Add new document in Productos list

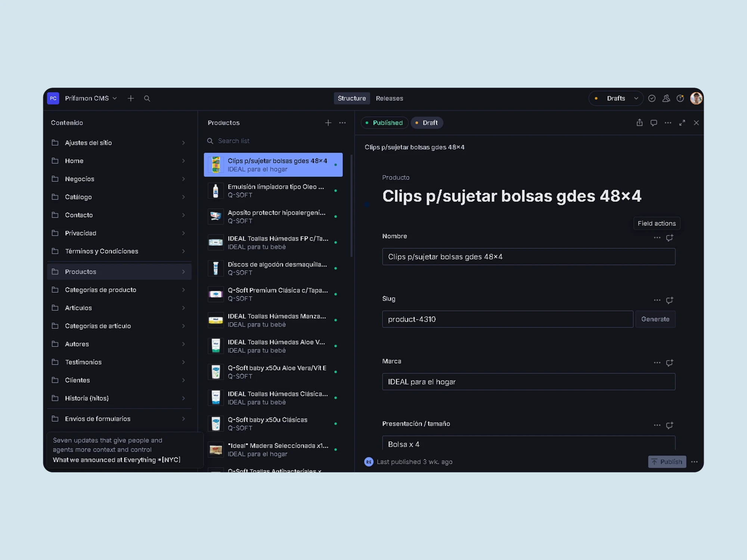click(x=328, y=123)
